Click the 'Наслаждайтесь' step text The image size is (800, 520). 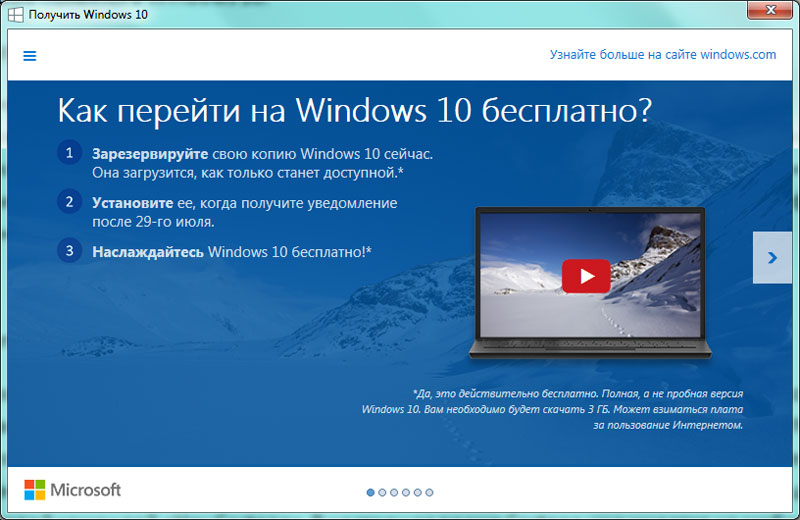148,252
